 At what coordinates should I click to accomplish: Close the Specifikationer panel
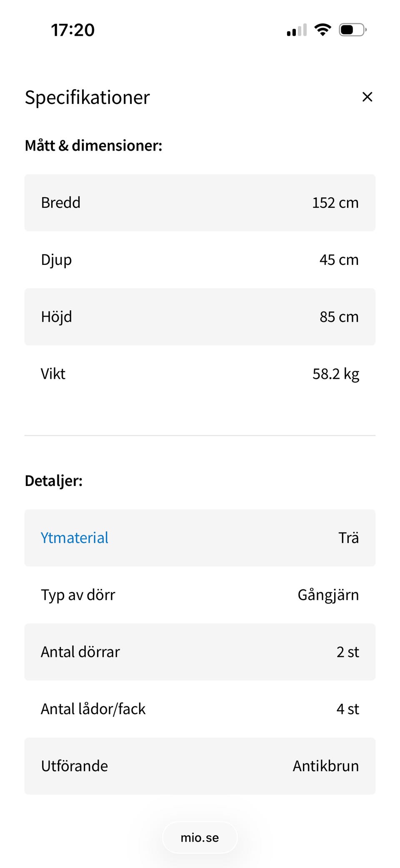[x=367, y=97]
